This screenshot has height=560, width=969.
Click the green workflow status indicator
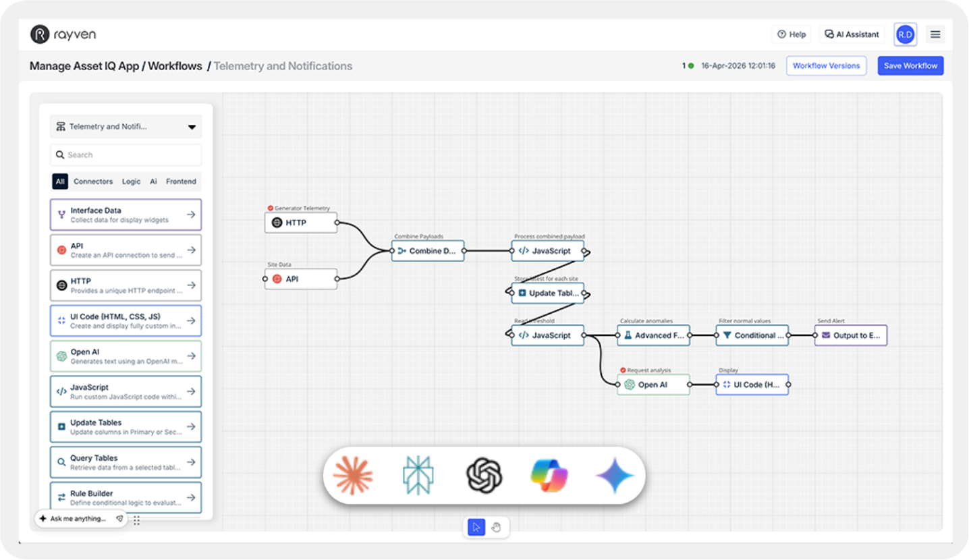[x=690, y=66]
